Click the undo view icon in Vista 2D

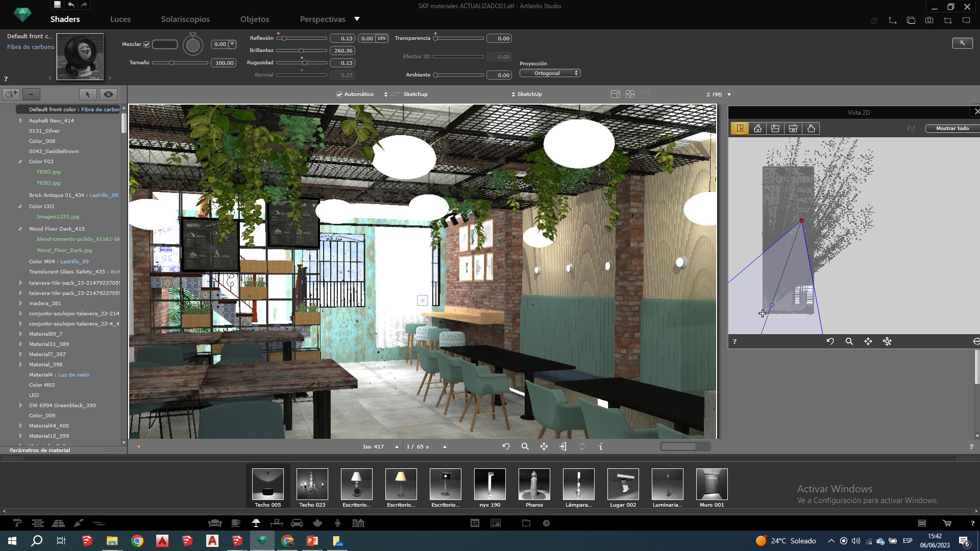coord(830,341)
